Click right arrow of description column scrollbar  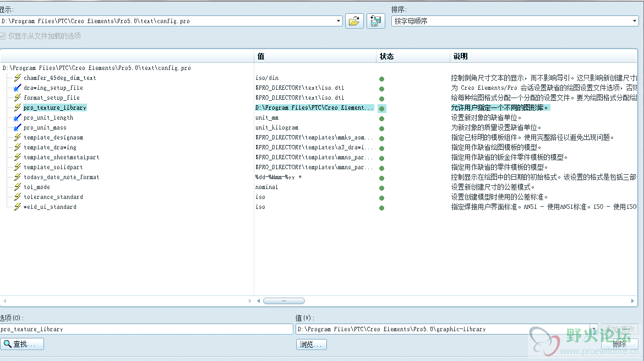tap(632, 301)
